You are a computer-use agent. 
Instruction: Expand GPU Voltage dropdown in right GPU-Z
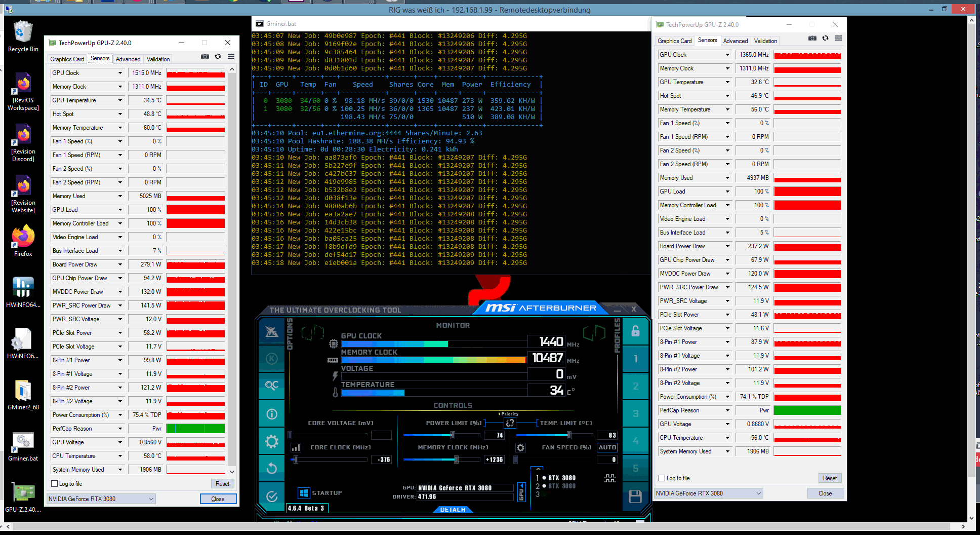[x=727, y=424]
